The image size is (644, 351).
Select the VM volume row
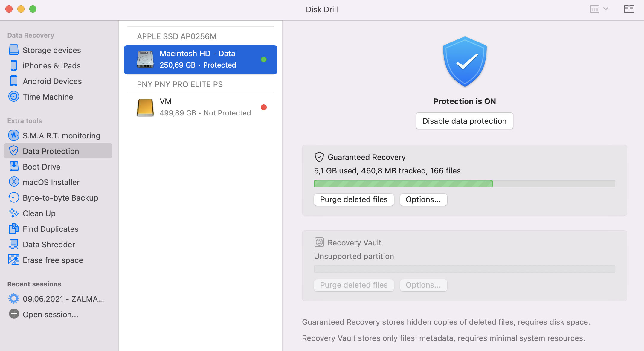coord(200,107)
